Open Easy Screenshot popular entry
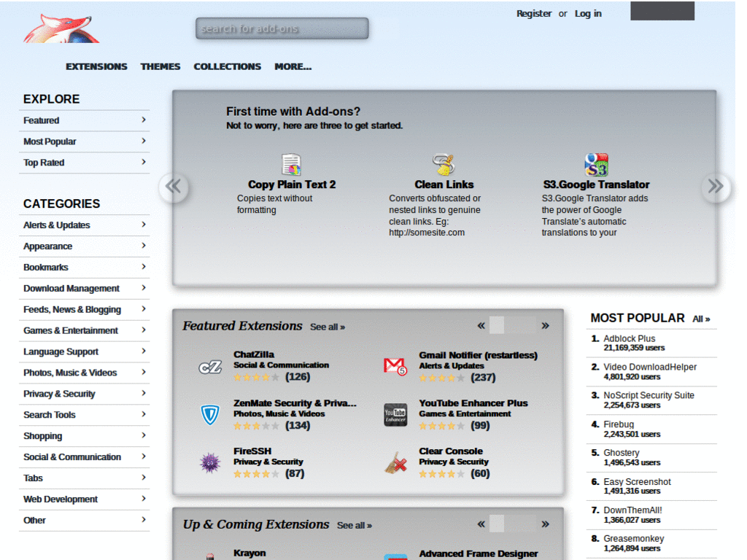The image size is (747, 560). click(637, 481)
